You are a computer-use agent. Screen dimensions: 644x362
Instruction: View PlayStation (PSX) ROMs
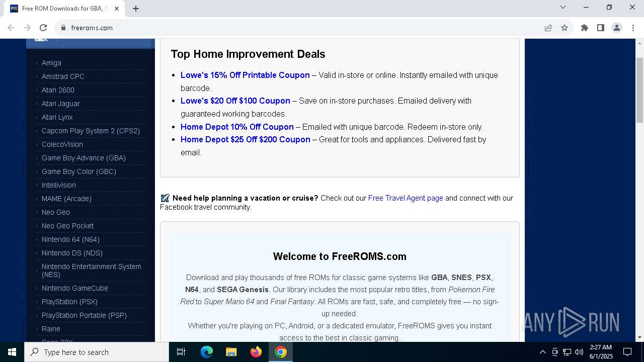(69, 302)
